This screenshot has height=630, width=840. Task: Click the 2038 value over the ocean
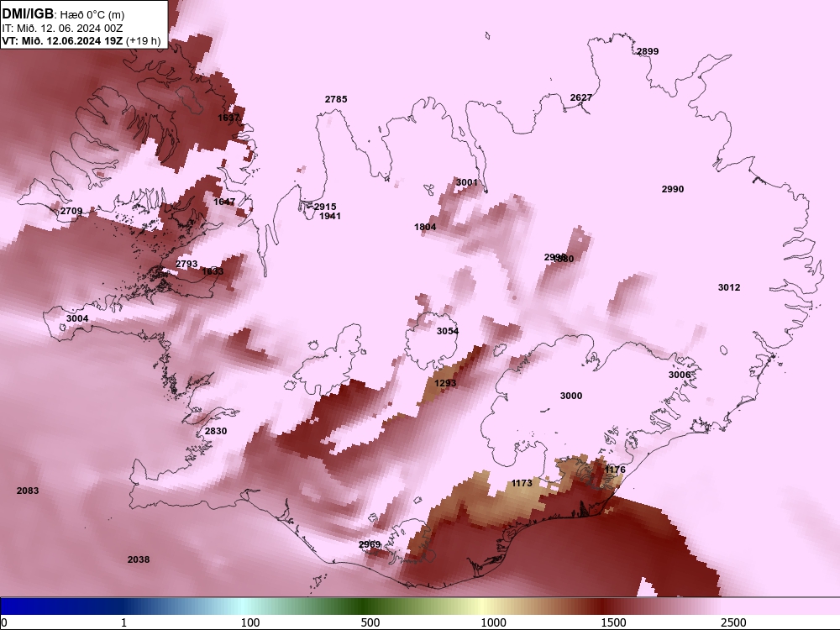point(139,559)
